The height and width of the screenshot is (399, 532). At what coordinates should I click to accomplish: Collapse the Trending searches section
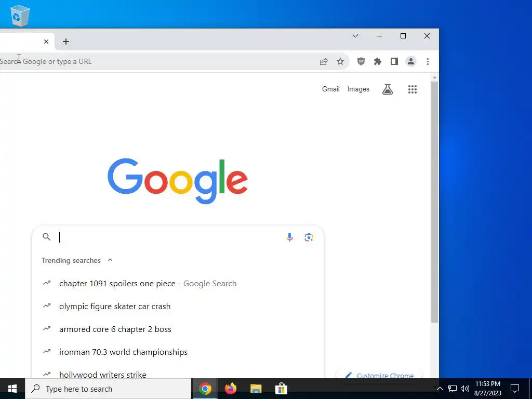[110, 260]
